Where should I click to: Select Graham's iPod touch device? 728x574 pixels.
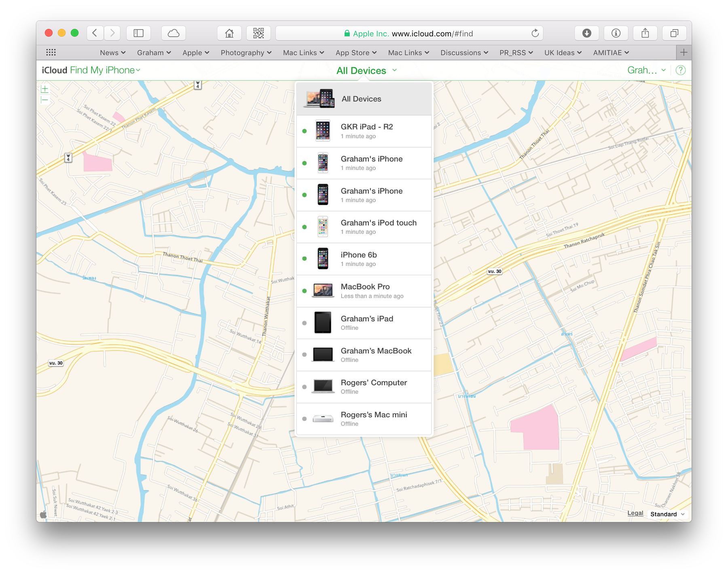tap(364, 227)
